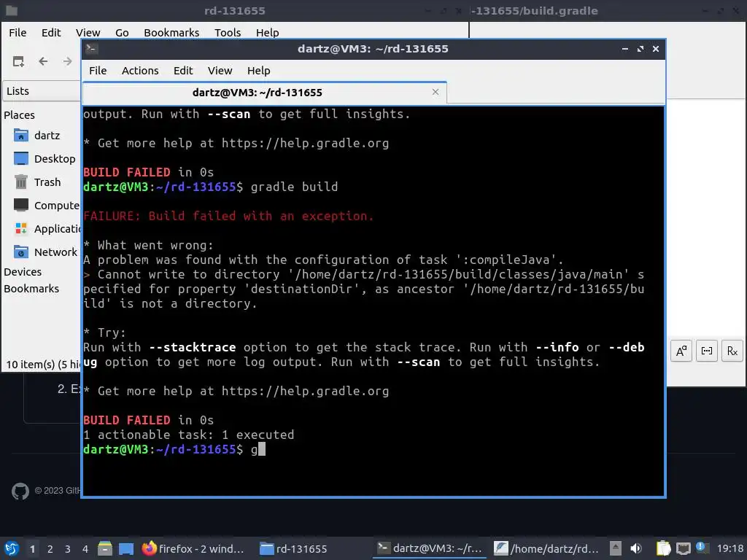Click the Computer monitor icon
The height and width of the screenshot is (560, 747).
21,205
